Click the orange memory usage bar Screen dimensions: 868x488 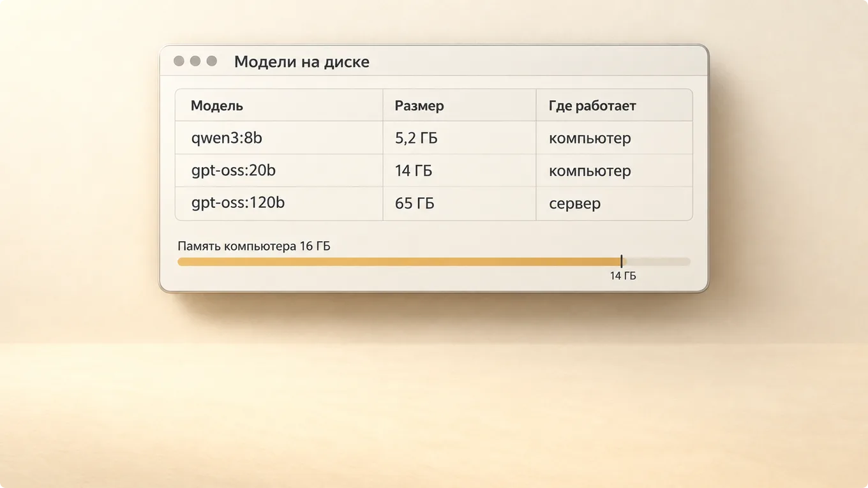(x=400, y=262)
